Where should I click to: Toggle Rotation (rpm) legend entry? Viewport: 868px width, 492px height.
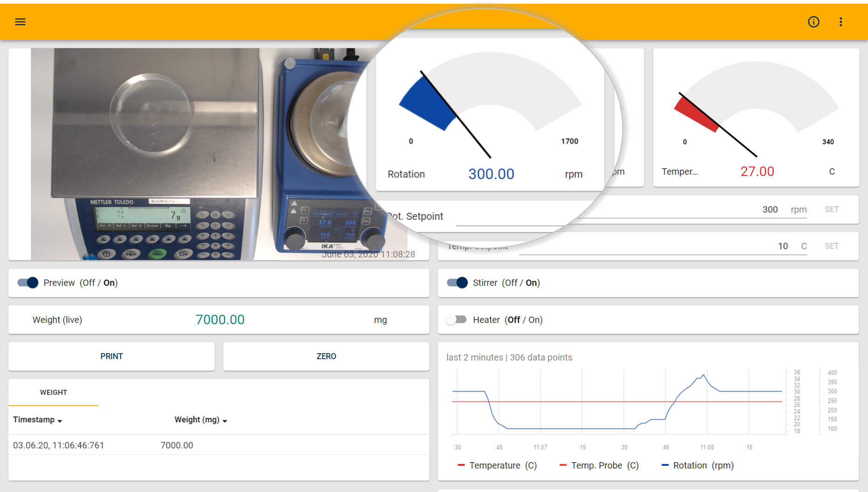697,465
